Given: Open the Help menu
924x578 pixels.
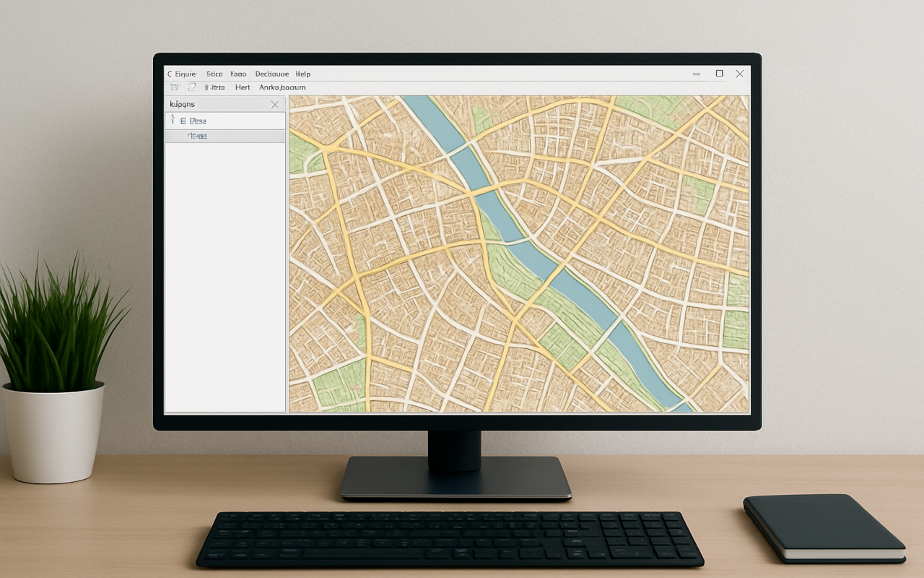Looking at the screenshot, I should pos(302,74).
